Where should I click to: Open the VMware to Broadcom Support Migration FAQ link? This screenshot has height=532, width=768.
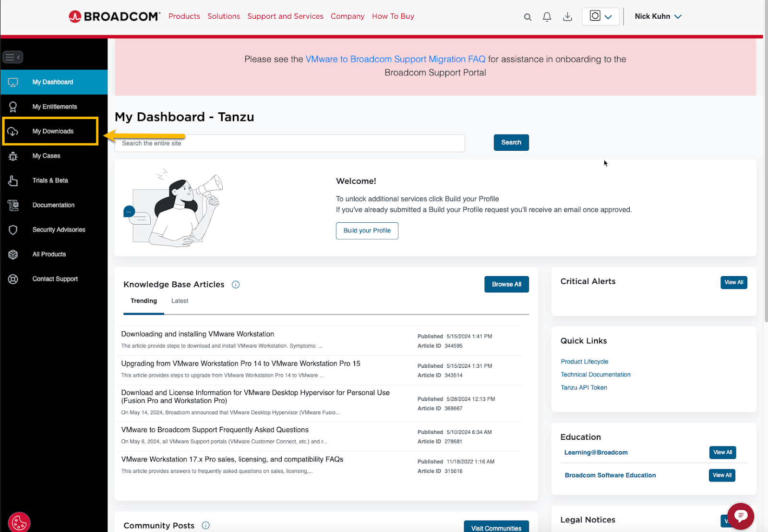tap(396, 59)
